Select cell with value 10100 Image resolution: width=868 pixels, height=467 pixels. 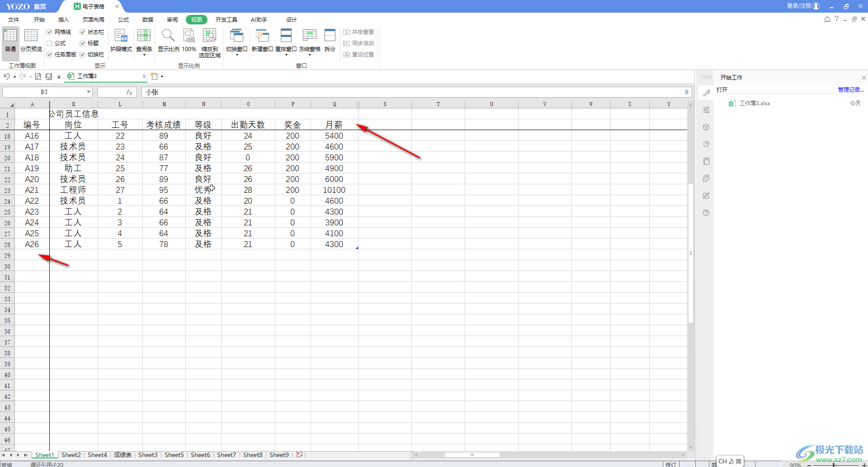[334, 190]
